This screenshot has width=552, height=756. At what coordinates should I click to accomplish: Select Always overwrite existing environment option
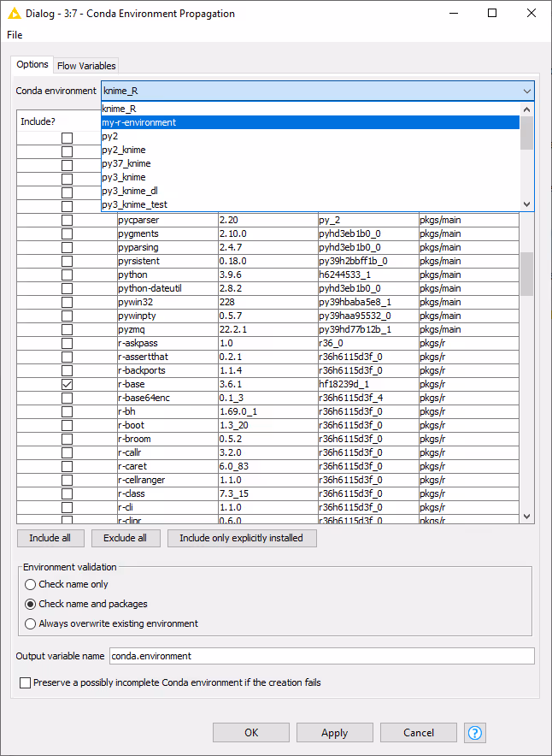point(31,624)
